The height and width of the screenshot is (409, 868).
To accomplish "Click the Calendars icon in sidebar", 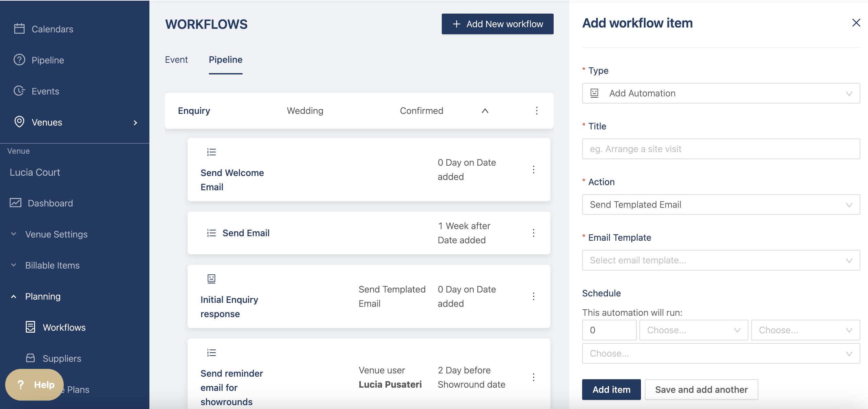I will (x=19, y=29).
